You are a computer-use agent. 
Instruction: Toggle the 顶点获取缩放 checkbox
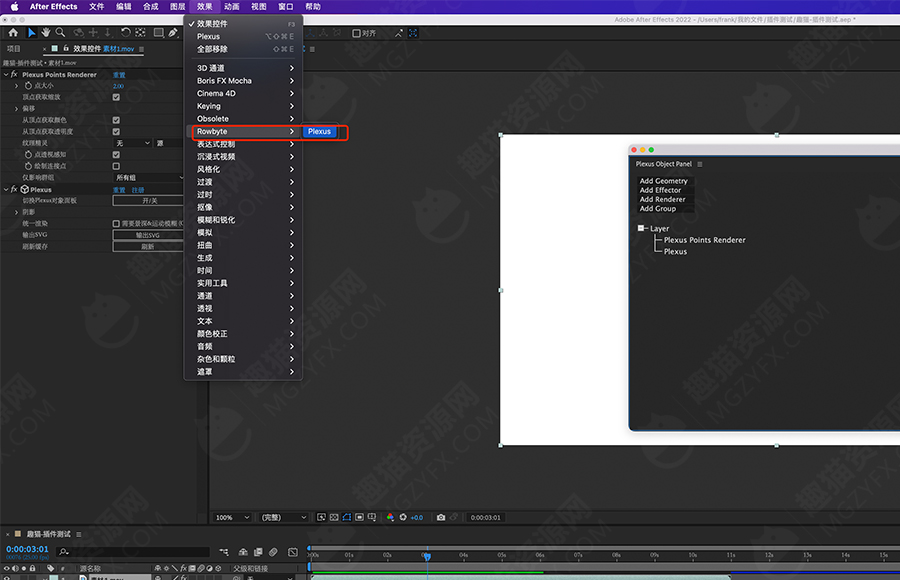point(116,97)
